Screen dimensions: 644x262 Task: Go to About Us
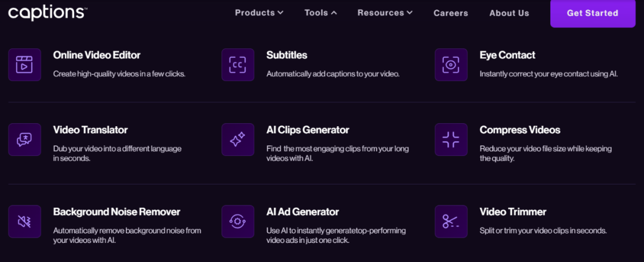tap(509, 13)
